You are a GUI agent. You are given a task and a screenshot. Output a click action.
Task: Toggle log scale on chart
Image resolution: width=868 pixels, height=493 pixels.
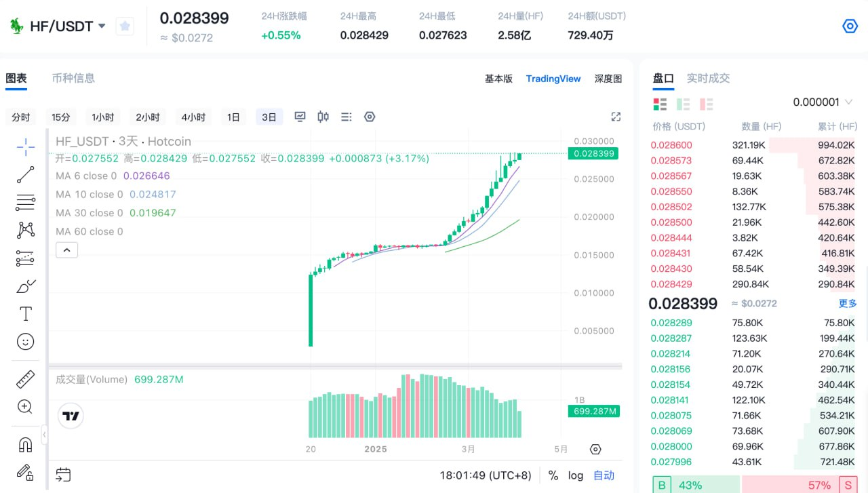tap(575, 475)
